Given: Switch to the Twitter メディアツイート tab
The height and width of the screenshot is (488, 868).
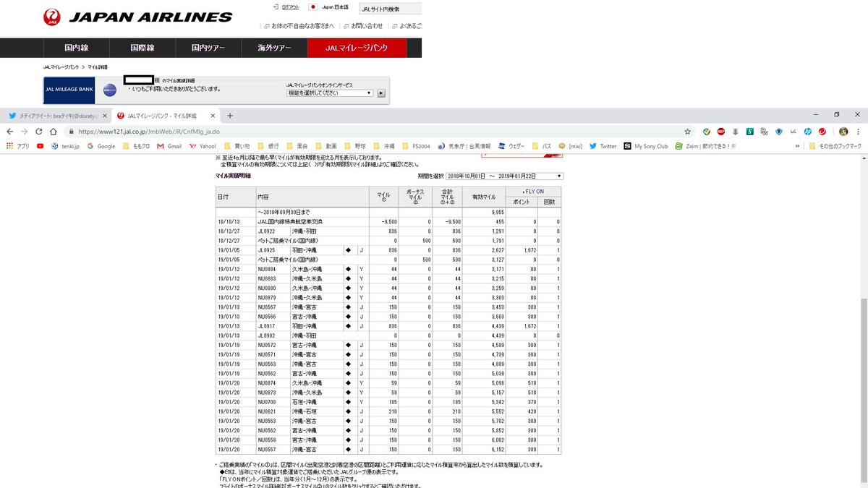Looking at the screenshot, I should (x=56, y=116).
